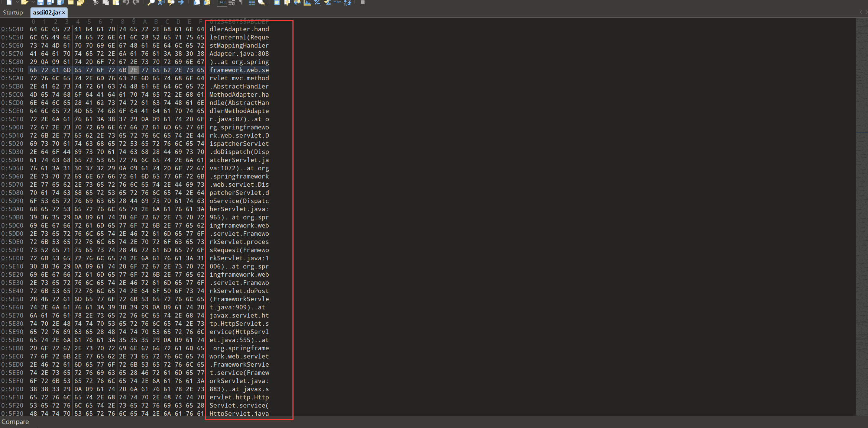Click the Open File folder icon
Screen dimensions: 868x428
coord(25,2)
